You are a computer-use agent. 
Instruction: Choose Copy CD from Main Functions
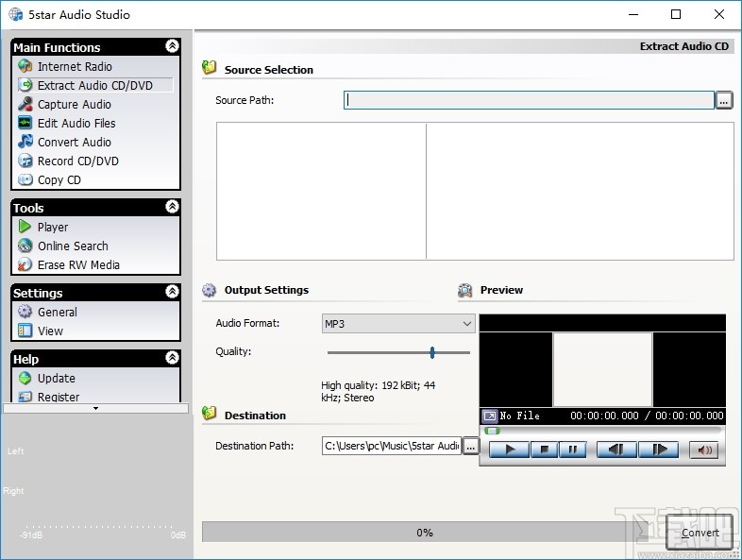[x=59, y=179]
